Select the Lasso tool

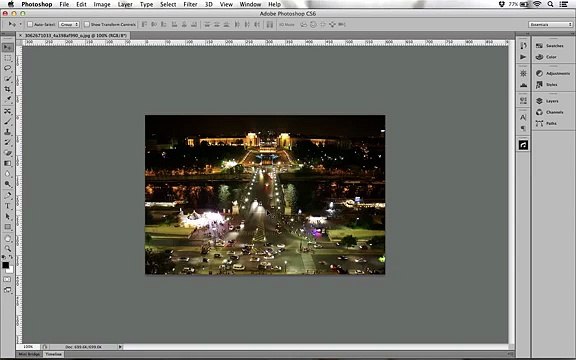point(7,68)
